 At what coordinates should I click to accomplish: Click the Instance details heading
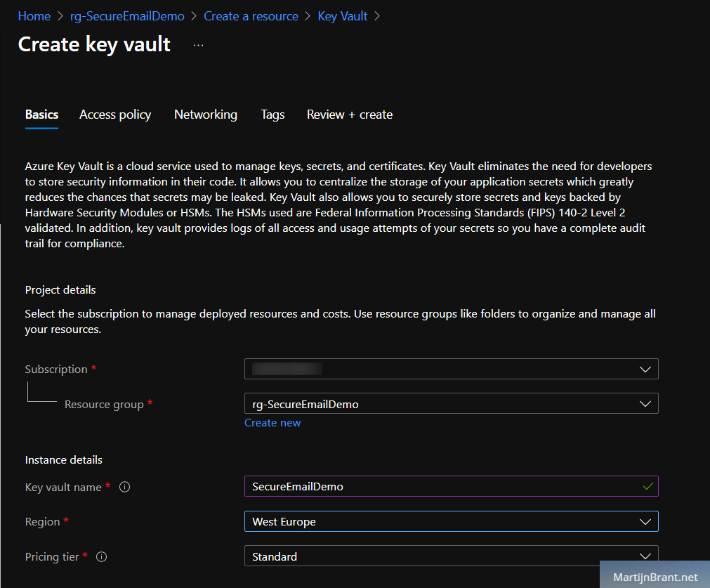pyautogui.click(x=63, y=460)
